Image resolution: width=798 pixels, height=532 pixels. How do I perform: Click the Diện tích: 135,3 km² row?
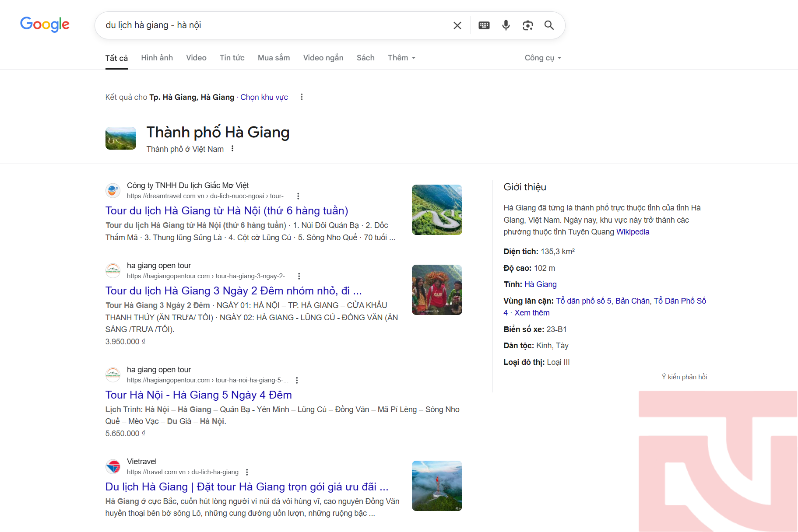(539, 252)
